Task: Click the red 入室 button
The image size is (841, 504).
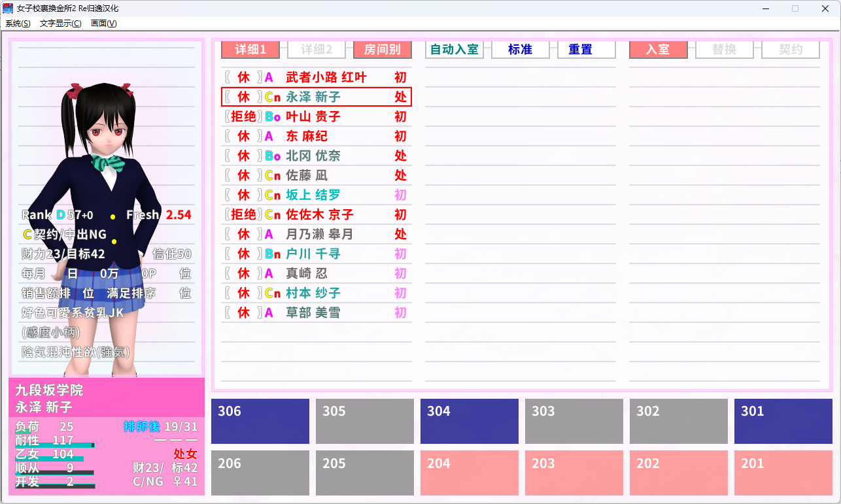Action: (x=658, y=50)
